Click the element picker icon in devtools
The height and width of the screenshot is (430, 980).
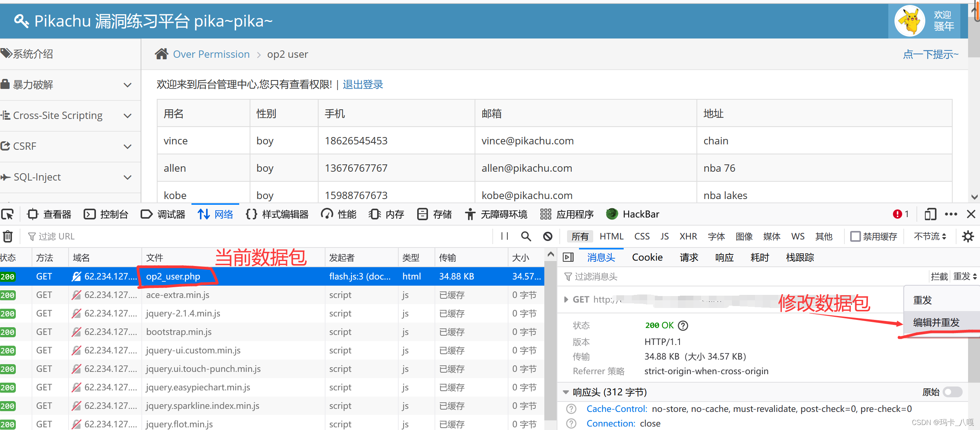[8, 214]
